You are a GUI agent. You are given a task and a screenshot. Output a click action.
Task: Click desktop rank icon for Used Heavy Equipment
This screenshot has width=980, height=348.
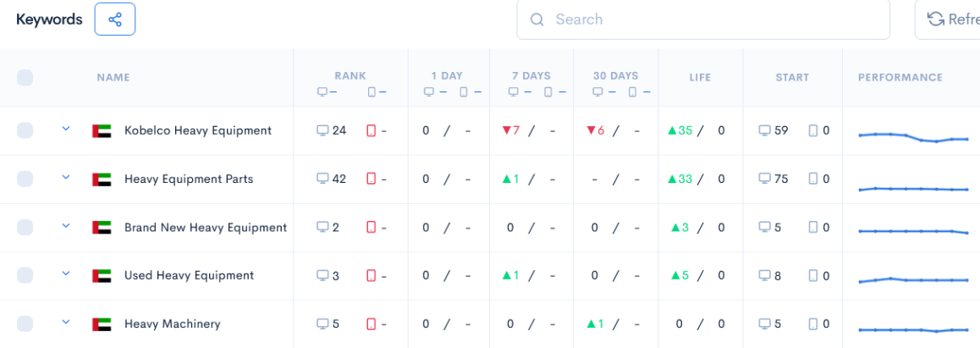[x=322, y=275]
